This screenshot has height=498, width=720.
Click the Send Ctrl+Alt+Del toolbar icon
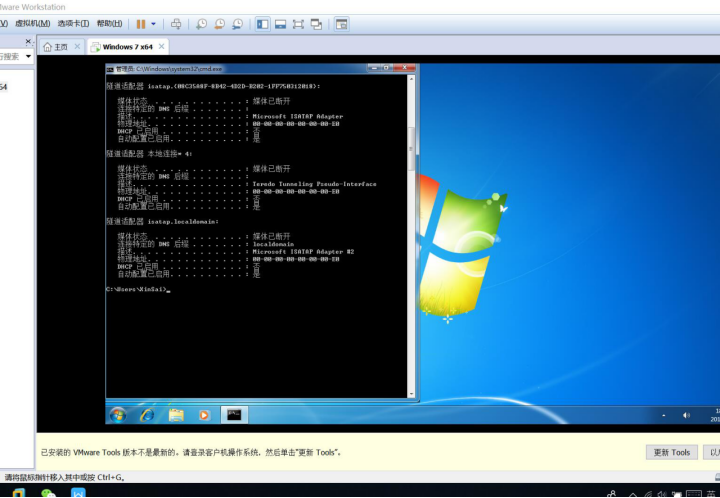pos(176,24)
